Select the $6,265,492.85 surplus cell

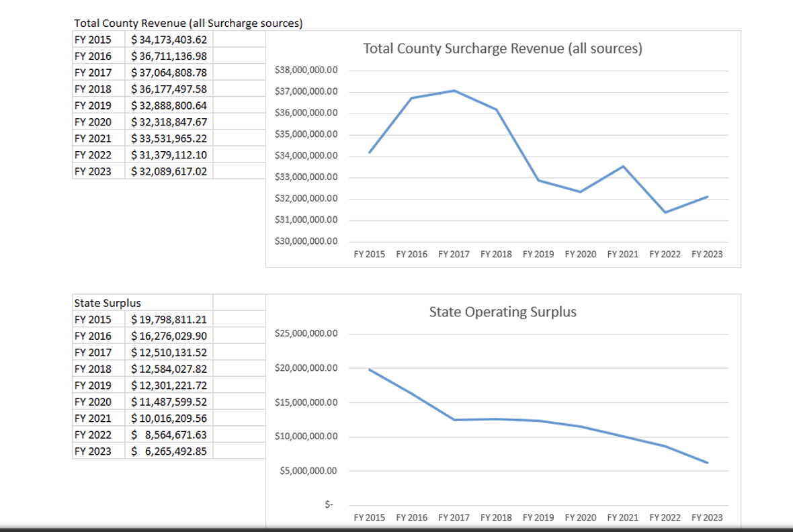tap(169, 451)
